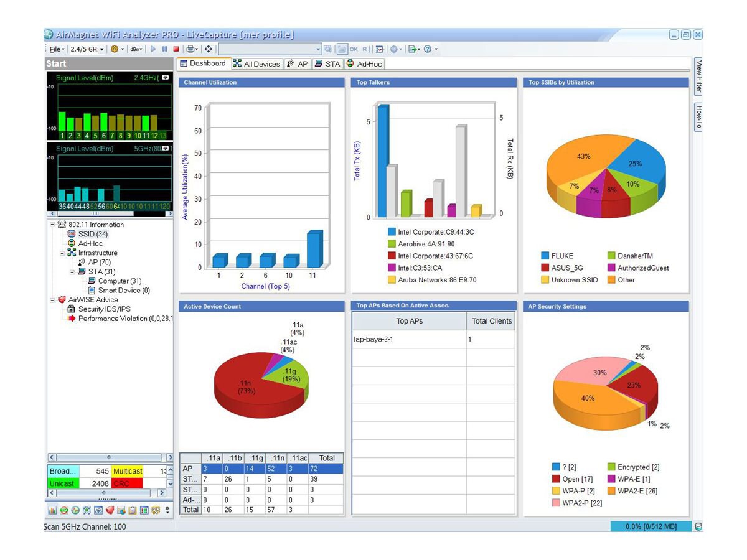
Task: Switch to the All Devices tab
Action: [x=257, y=63]
